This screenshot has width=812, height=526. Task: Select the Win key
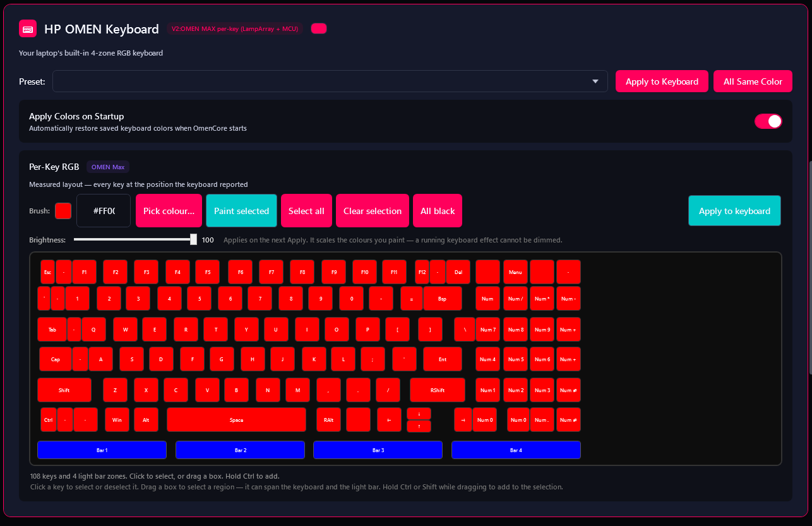(117, 420)
